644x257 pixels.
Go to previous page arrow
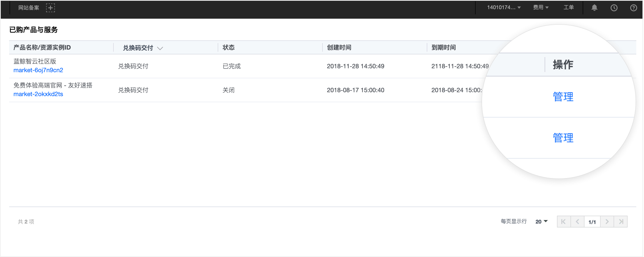pos(577,222)
